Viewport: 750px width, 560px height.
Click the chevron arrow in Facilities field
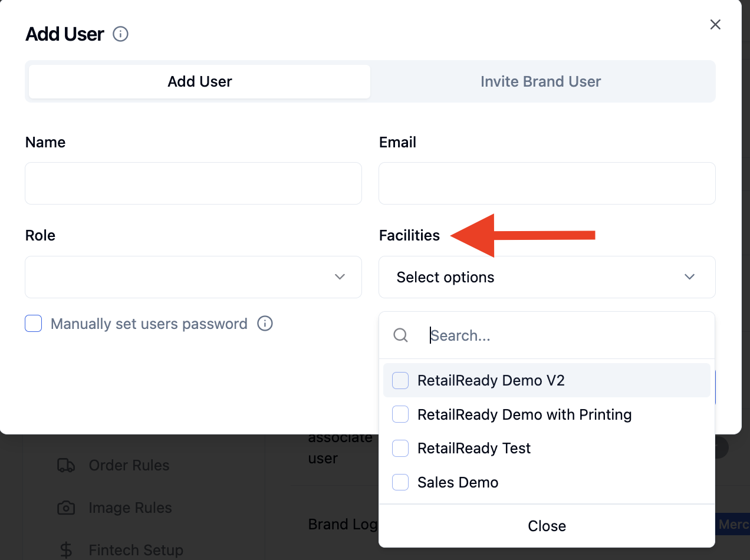[x=689, y=277]
